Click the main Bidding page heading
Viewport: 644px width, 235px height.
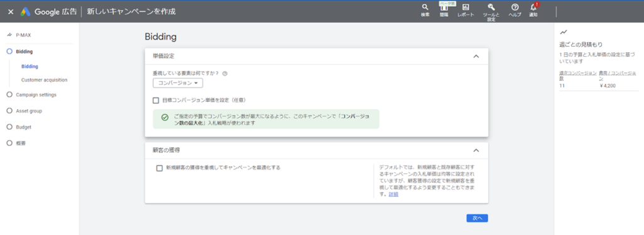tap(160, 37)
